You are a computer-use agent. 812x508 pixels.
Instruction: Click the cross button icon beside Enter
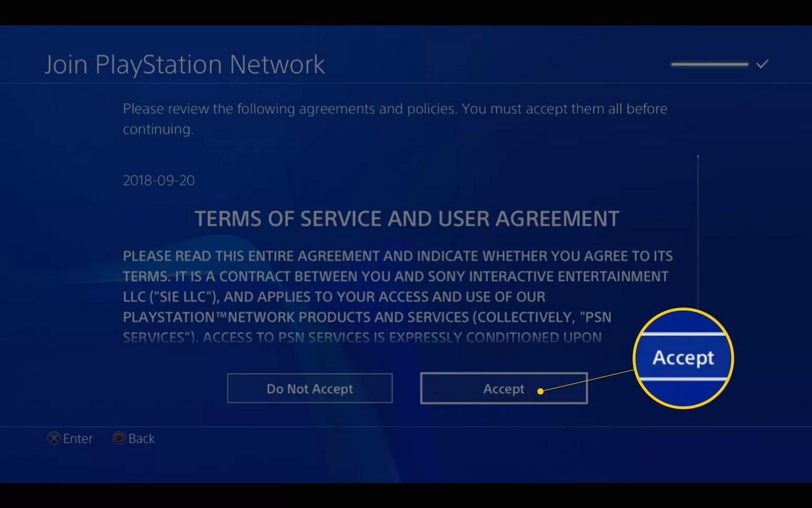click(54, 439)
